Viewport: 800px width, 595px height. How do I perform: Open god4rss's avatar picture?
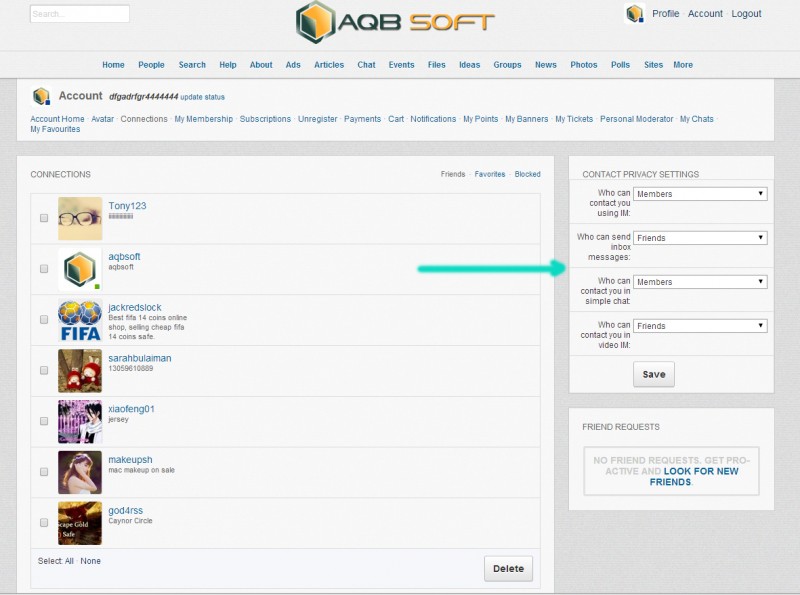point(80,523)
